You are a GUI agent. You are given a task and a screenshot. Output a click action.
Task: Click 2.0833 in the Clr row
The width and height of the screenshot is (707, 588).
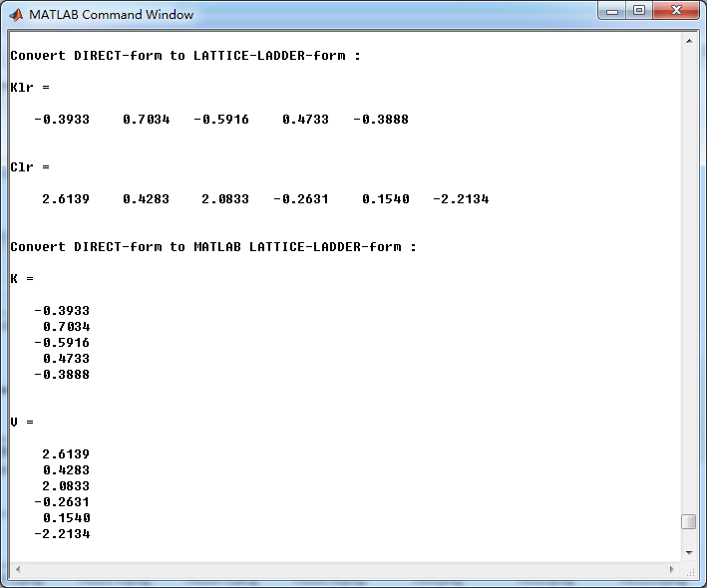(225, 198)
